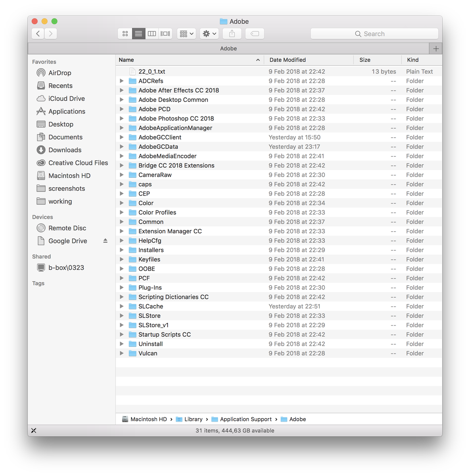Screen dimensions: 470x476
Task: Select the 22_0_1.txt file
Action: (279, 71)
